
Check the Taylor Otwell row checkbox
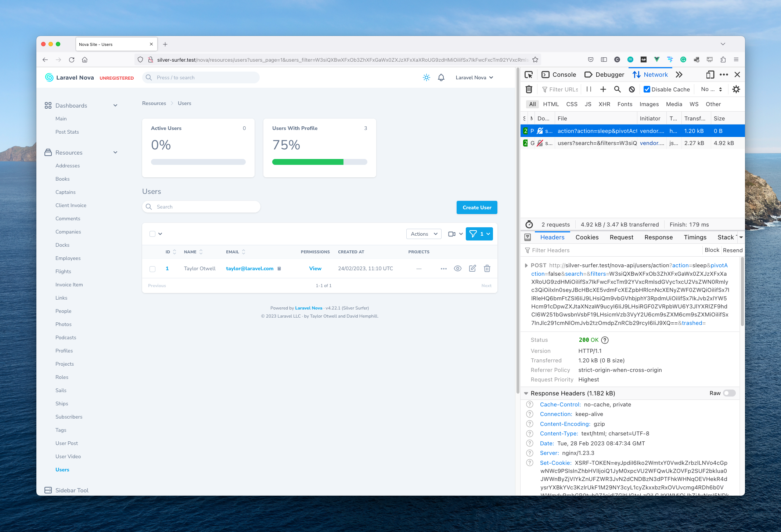pyautogui.click(x=152, y=269)
